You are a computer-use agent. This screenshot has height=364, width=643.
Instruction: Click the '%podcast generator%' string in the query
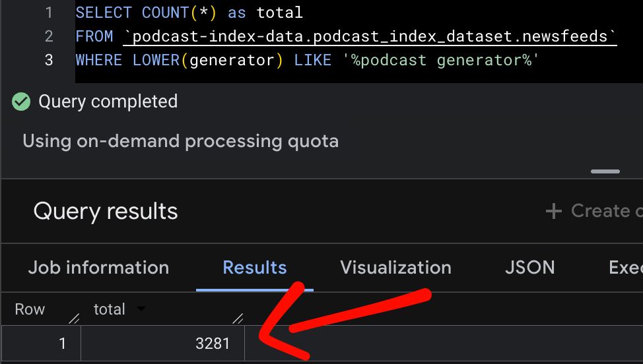[441, 60]
